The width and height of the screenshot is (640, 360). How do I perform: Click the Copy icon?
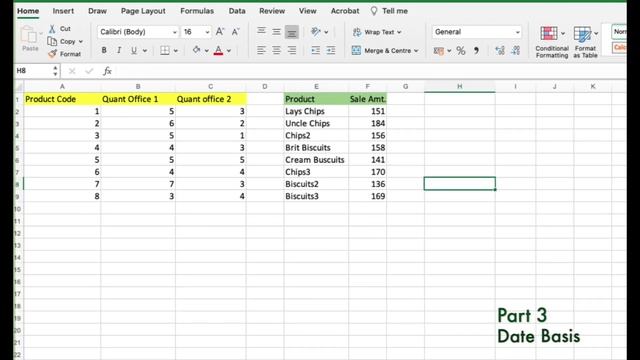click(52, 41)
